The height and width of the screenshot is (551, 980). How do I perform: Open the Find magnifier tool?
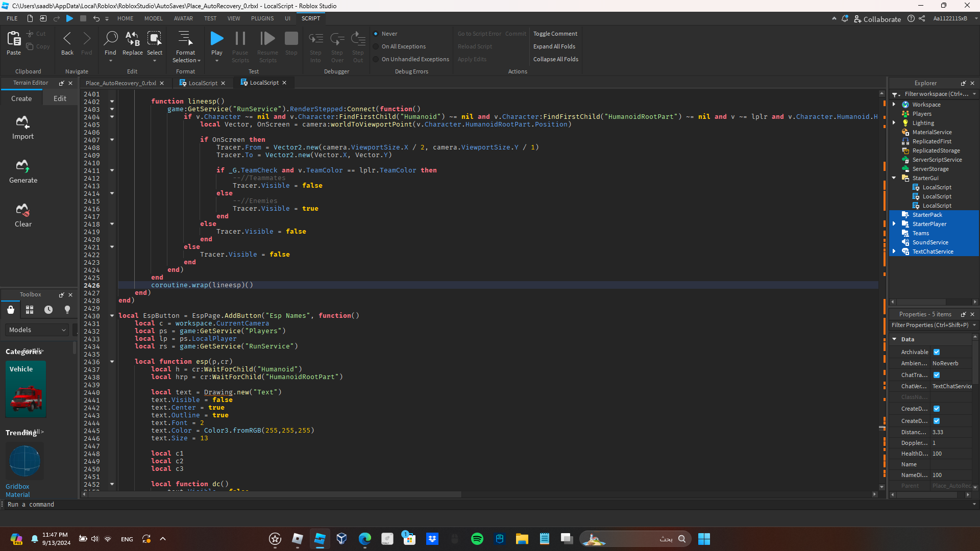pos(110,39)
